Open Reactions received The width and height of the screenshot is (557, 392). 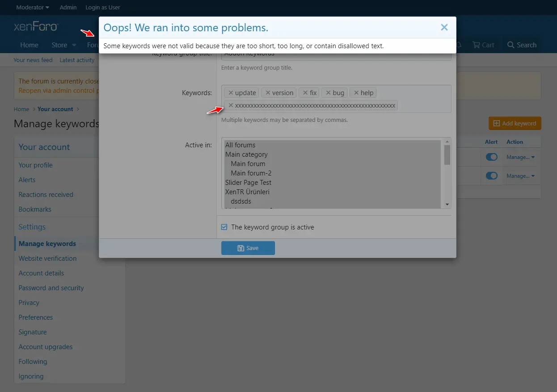(46, 195)
